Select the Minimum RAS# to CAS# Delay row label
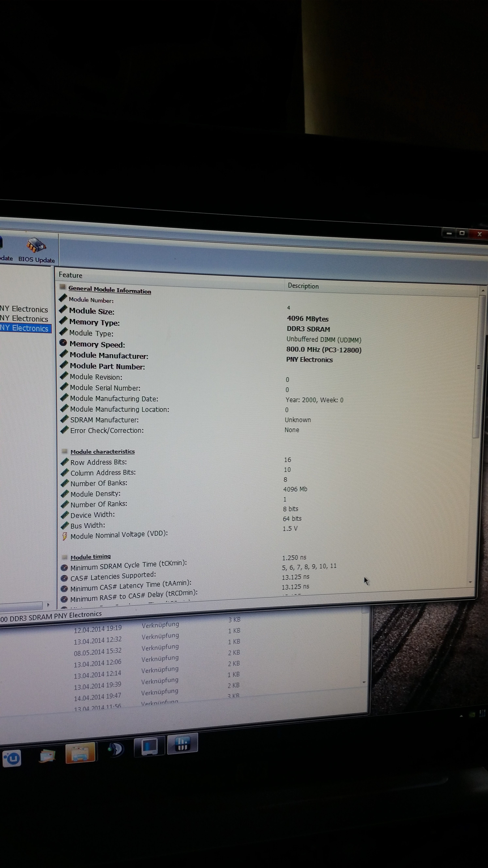Image resolution: width=488 pixels, height=868 pixels. point(134,596)
